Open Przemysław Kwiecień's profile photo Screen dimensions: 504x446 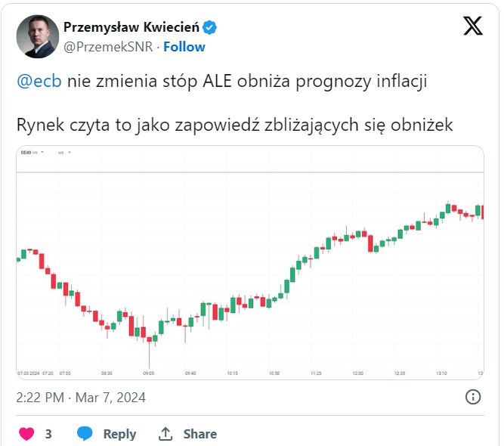click(x=38, y=36)
